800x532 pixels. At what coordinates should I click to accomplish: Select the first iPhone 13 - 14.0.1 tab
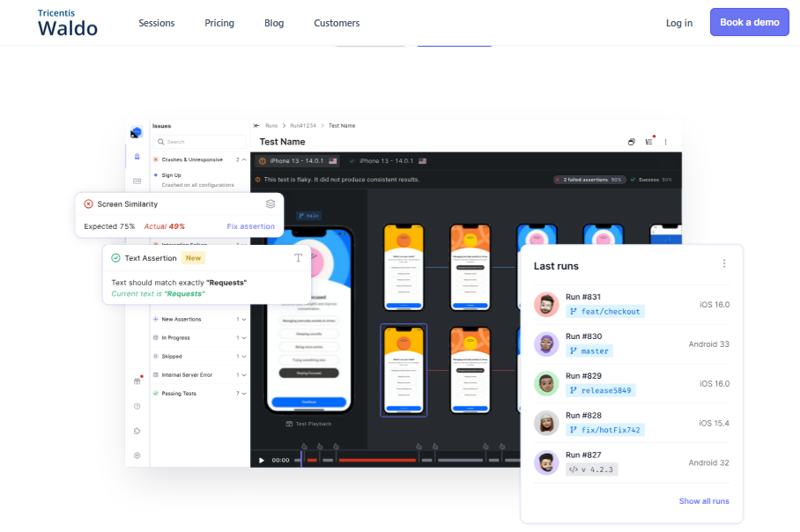coord(298,161)
